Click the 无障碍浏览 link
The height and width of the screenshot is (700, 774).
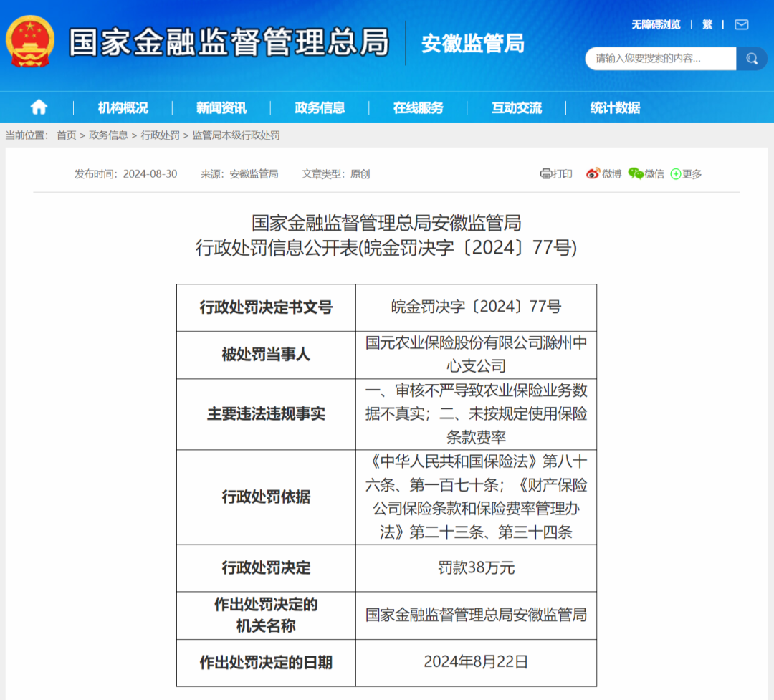pos(656,24)
